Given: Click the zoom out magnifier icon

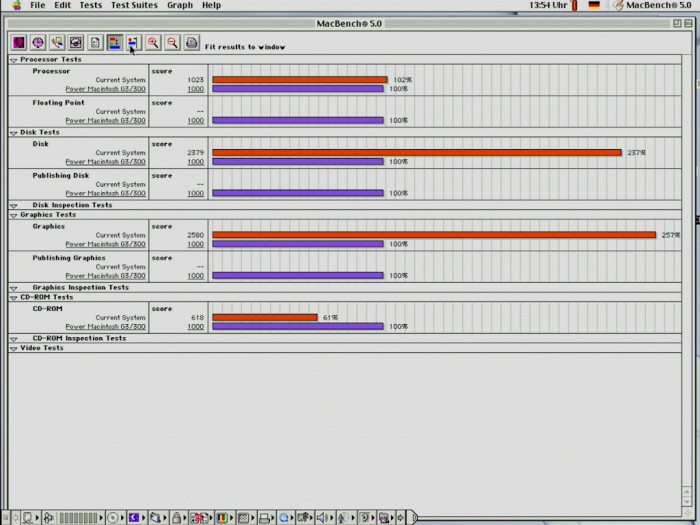Looking at the screenshot, I should (x=172, y=43).
